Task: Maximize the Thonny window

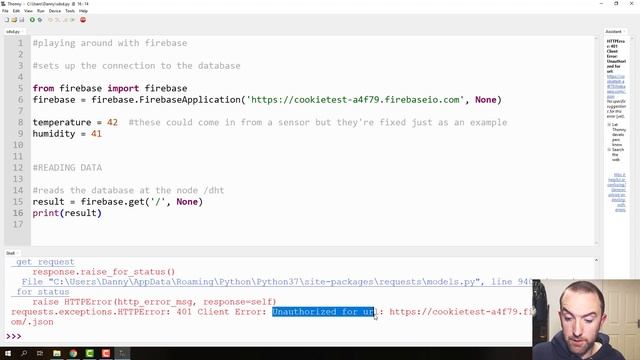Action: click(616, 4)
